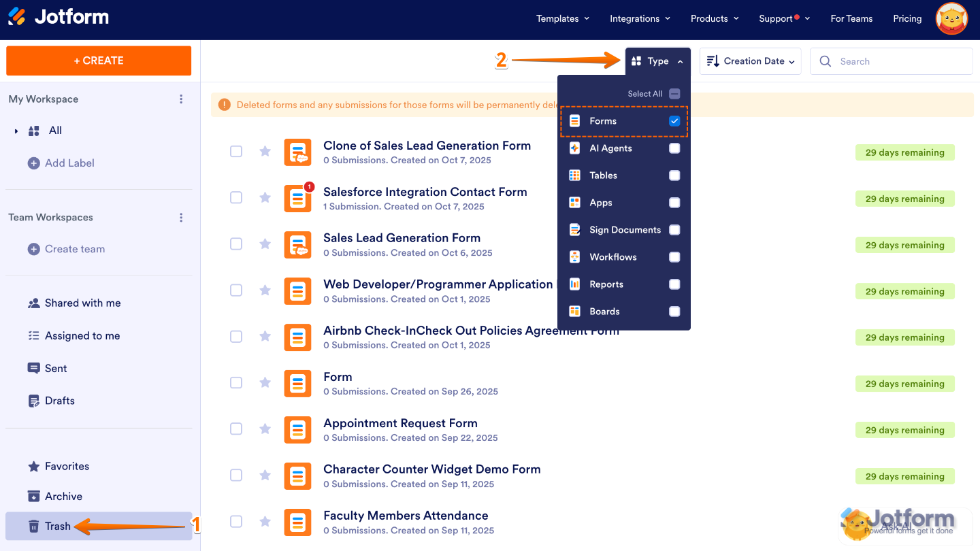Open the Favorites section
Image resolution: width=980 pixels, height=551 pixels.
67,467
